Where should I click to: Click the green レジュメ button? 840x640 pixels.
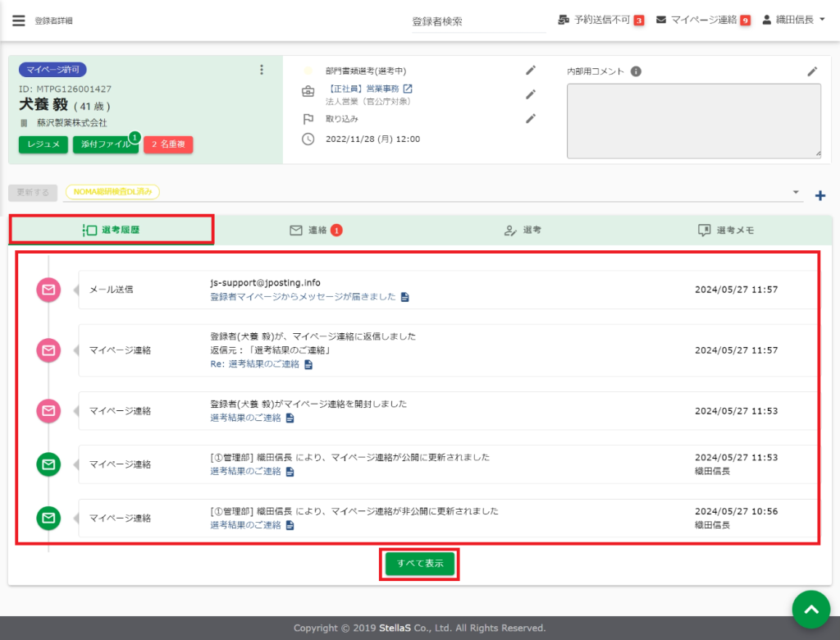pyautogui.click(x=43, y=144)
